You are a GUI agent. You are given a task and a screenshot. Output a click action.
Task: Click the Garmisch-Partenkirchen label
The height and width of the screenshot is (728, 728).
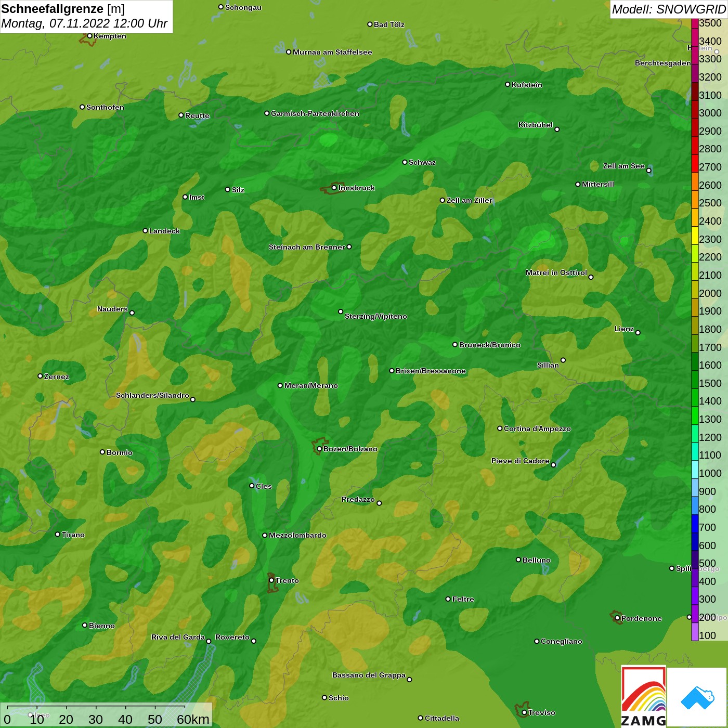click(315, 113)
